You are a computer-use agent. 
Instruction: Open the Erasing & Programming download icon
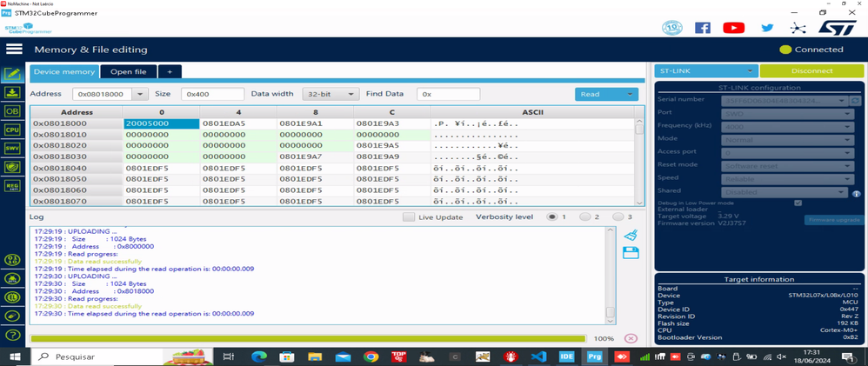13,92
